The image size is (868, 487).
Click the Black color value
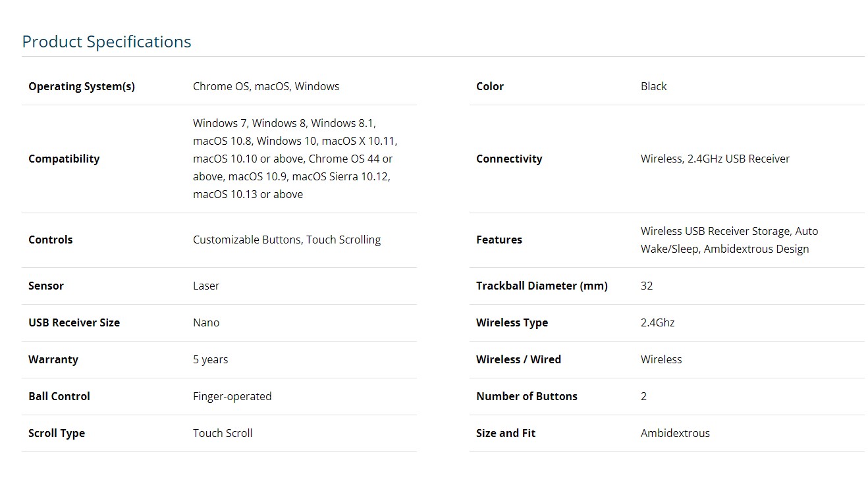click(x=653, y=86)
